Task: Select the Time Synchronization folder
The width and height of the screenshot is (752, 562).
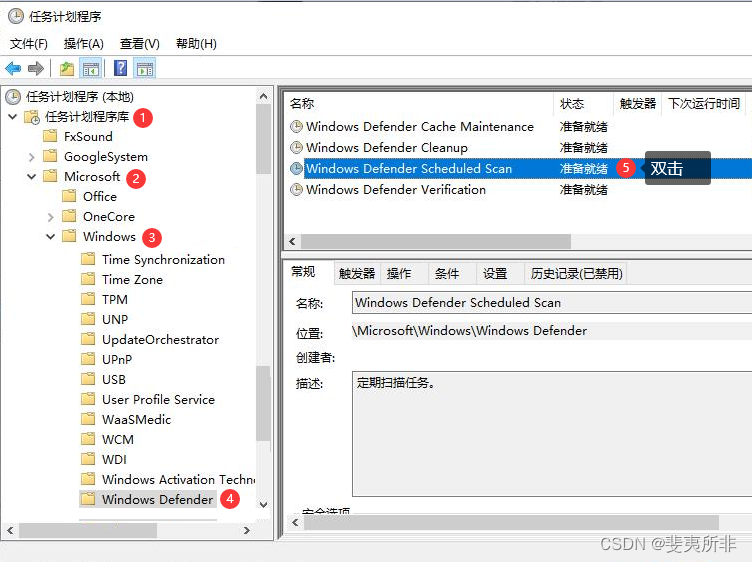Action: (x=163, y=259)
